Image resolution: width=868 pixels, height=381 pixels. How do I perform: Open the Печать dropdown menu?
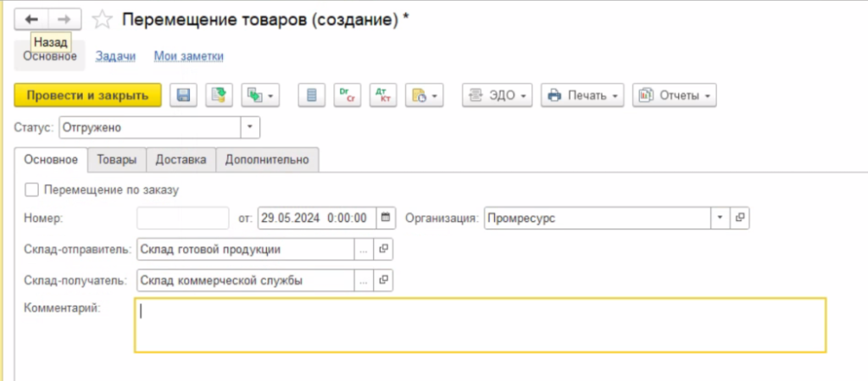pos(582,96)
